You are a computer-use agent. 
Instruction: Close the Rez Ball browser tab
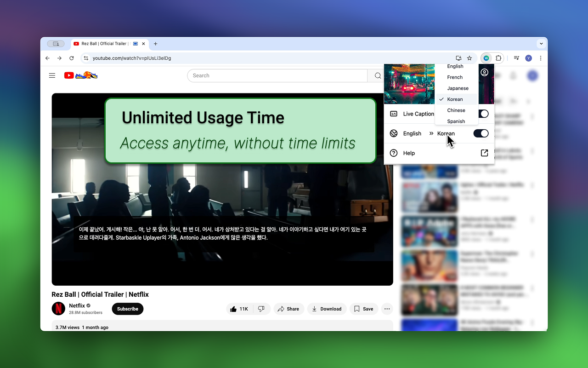click(144, 44)
